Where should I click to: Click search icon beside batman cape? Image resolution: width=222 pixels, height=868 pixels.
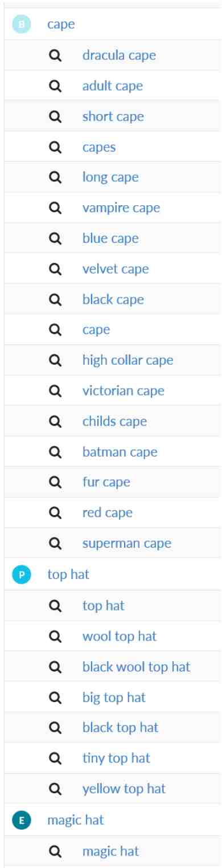point(55,452)
